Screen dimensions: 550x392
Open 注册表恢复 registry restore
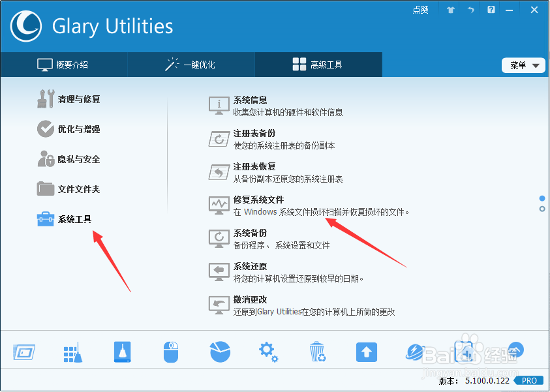276,172
